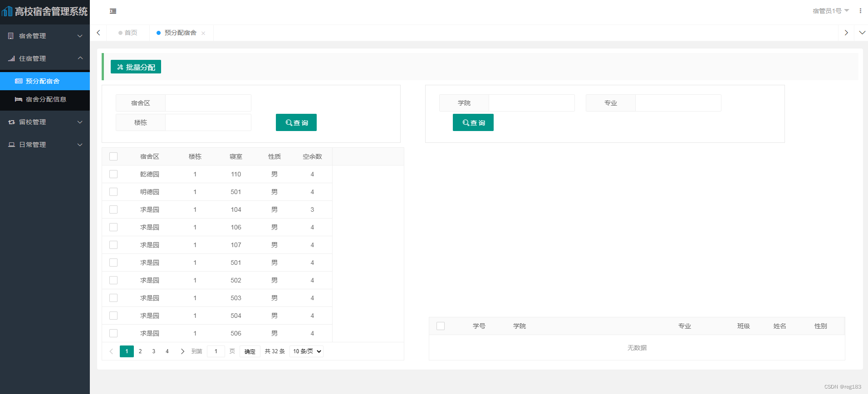Check the 求是园 room 502 row
868x394 pixels.
(x=113, y=280)
